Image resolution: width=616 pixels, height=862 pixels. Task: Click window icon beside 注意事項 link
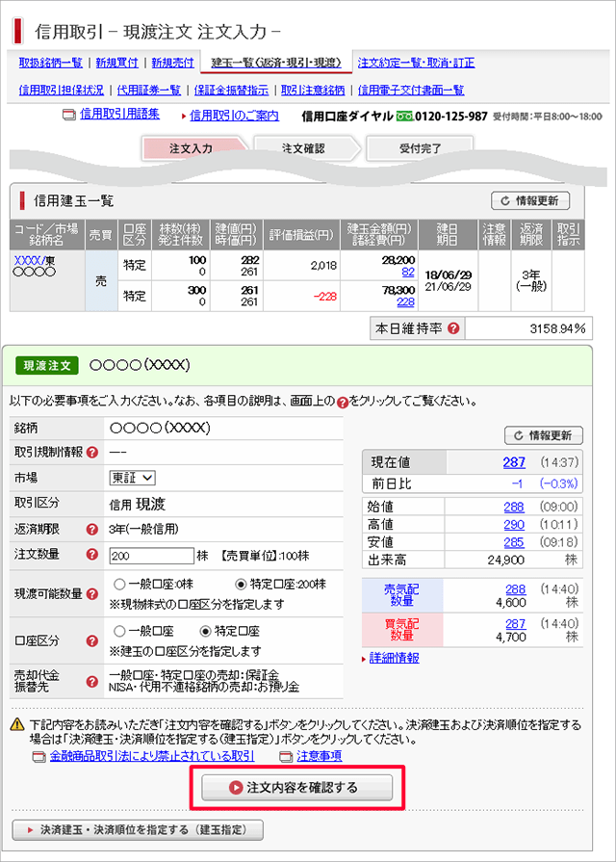pos(285,756)
